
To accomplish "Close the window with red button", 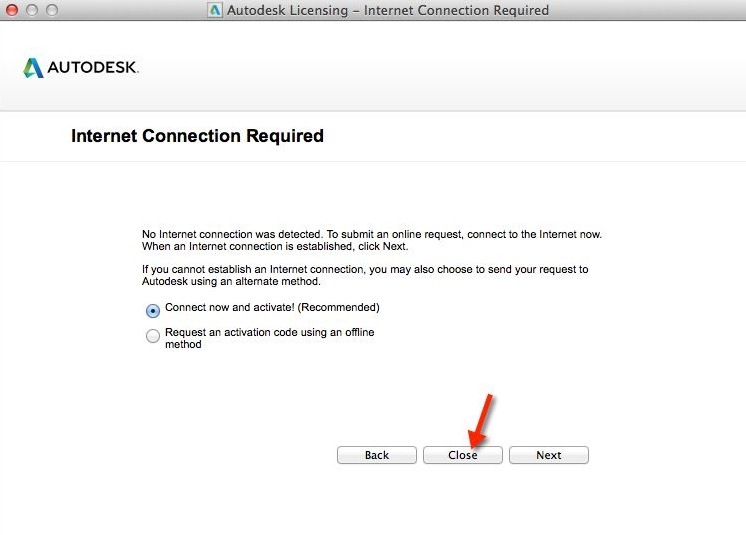I will click(x=11, y=10).
